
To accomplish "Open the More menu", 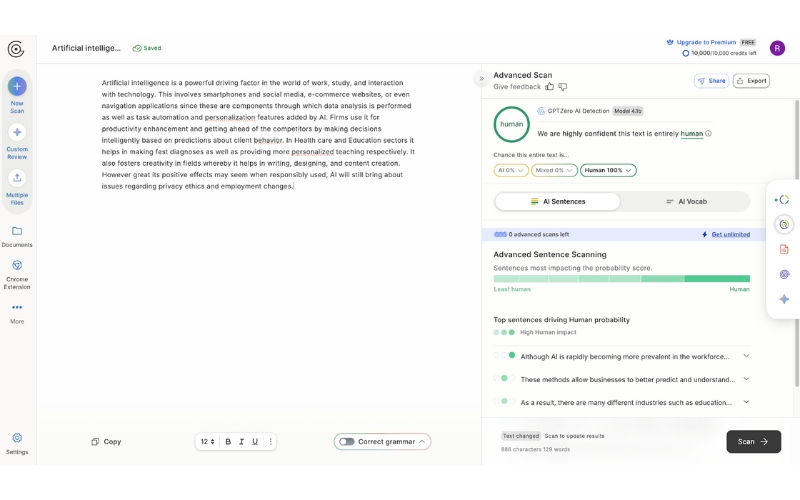I will tap(17, 313).
